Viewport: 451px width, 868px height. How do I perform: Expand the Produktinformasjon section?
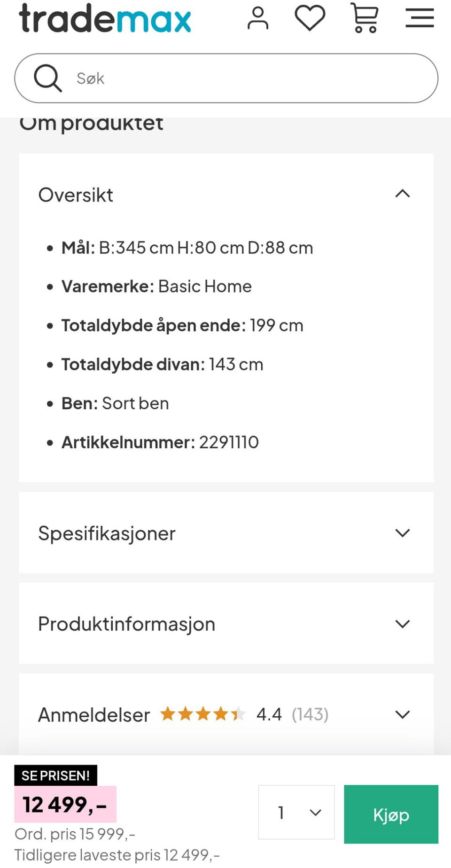click(x=403, y=624)
